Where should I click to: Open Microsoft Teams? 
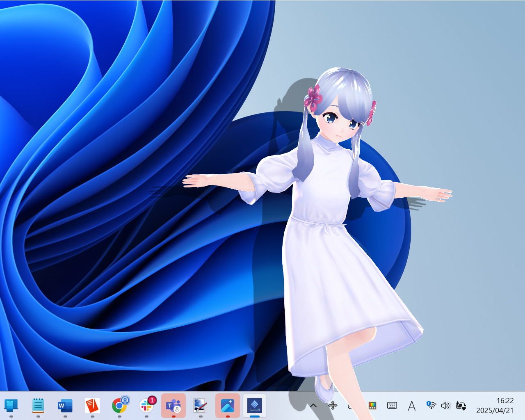click(x=173, y=406)
